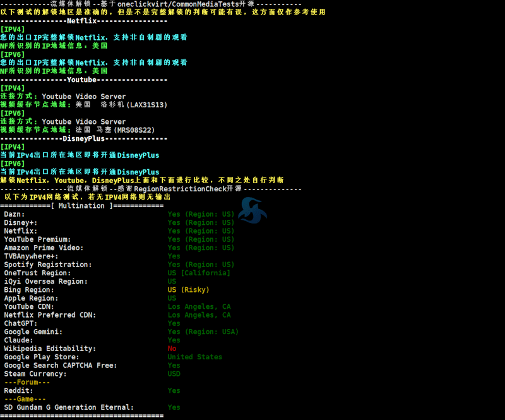Click the 'Disney+:' row label
Image resolution: width=505 pixels, height=420 pixels.
point(21,222)
